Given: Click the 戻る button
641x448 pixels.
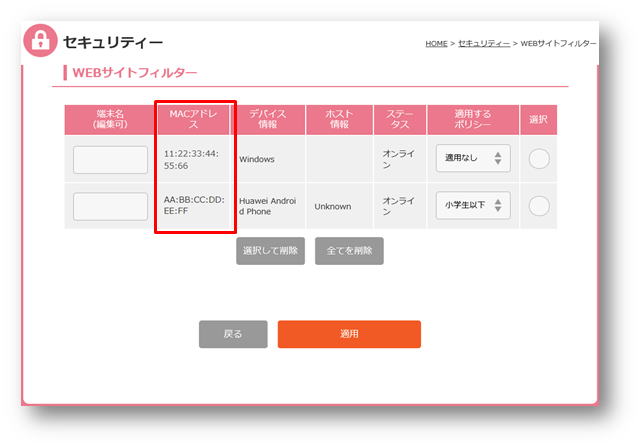Looking at the screenshot, I should pos(233,334).
